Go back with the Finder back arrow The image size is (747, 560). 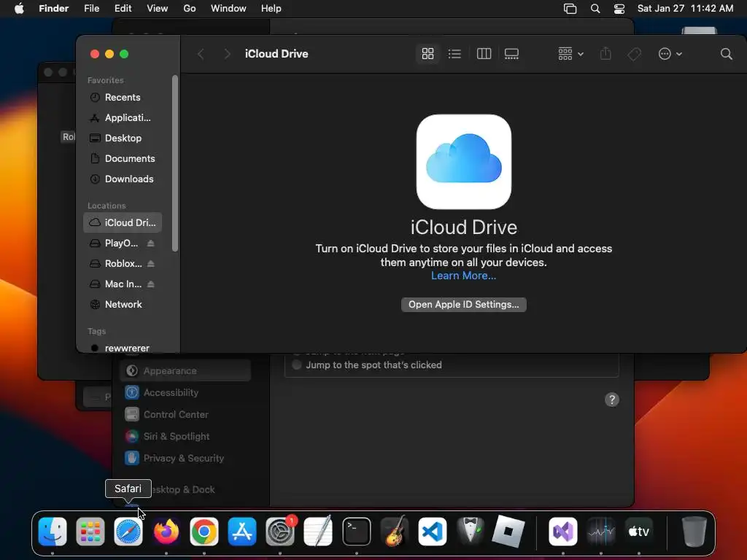(x=201, y=54)
